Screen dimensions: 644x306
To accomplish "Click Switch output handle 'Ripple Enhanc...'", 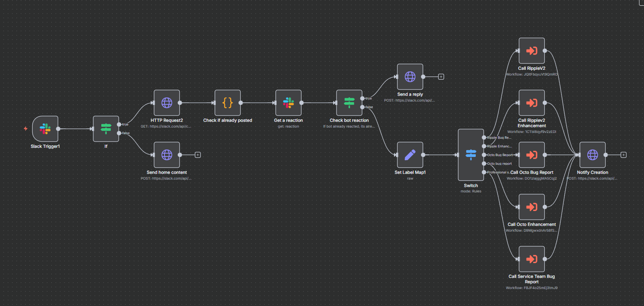I will coord(484,146).
